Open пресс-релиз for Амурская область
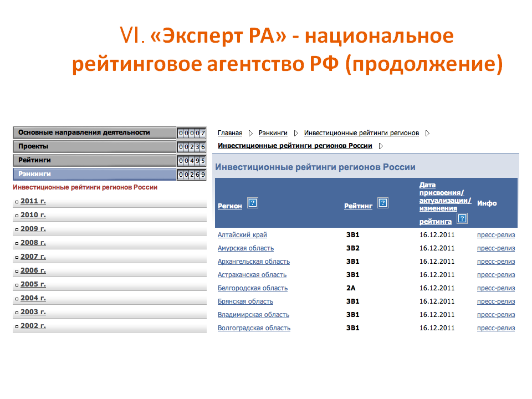This screenshot has height=399, width=532. click(x=495, y=248)
